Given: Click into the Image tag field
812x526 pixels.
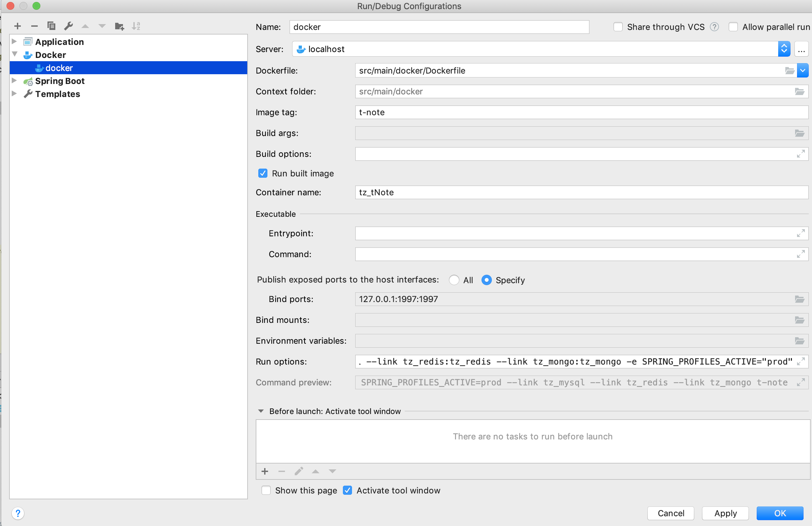Looking at the screenshot, I should tap(580, 112).
